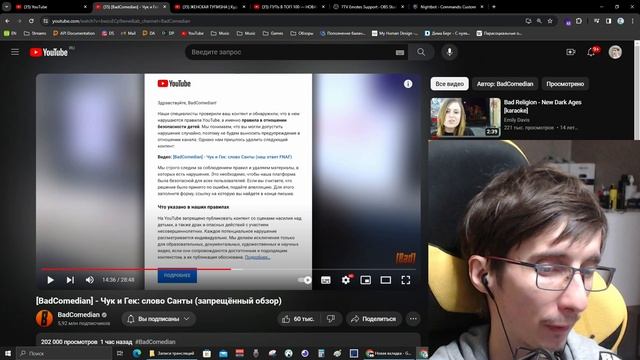Mute the video volume
Screen dimensions: 640x360
click(89, 280)
